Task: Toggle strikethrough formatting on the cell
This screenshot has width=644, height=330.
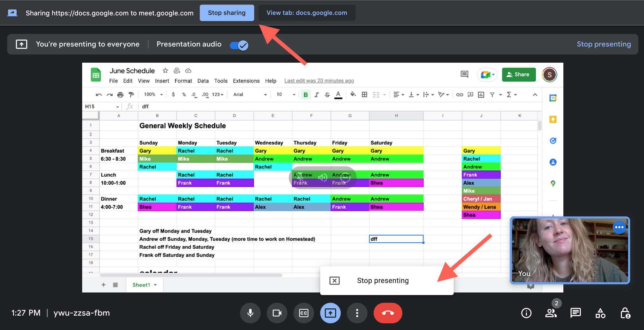Action: (327, 95)
